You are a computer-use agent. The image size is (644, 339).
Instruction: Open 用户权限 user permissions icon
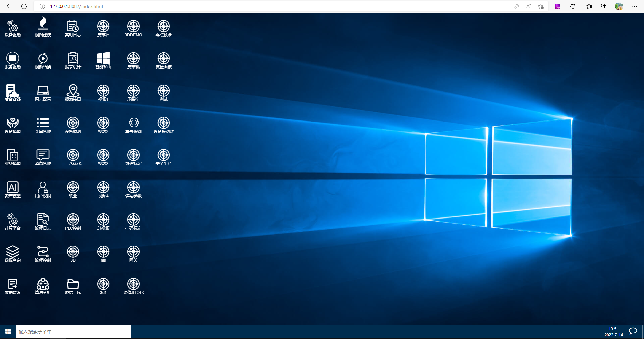[43, 189]
